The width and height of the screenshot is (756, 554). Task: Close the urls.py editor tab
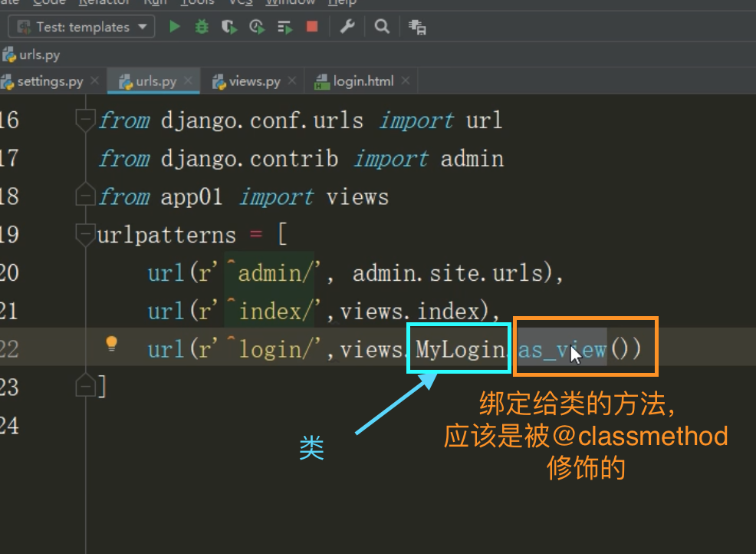point(189,81)
